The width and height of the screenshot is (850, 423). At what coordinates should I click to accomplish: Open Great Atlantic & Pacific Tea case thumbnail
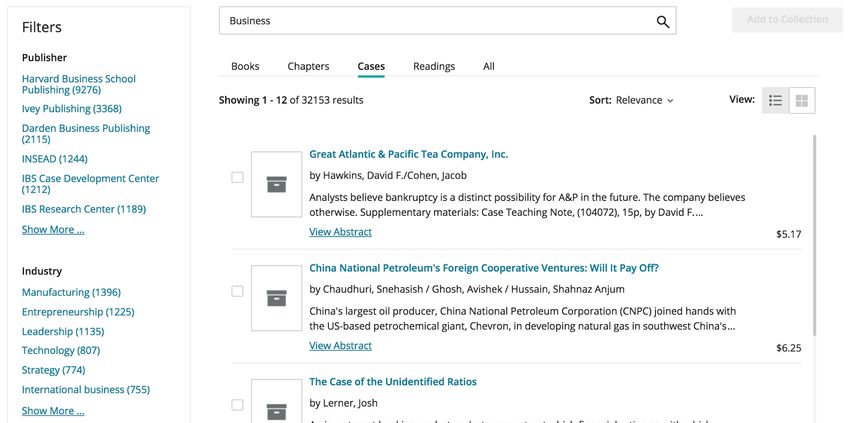(x=276, y=184)
